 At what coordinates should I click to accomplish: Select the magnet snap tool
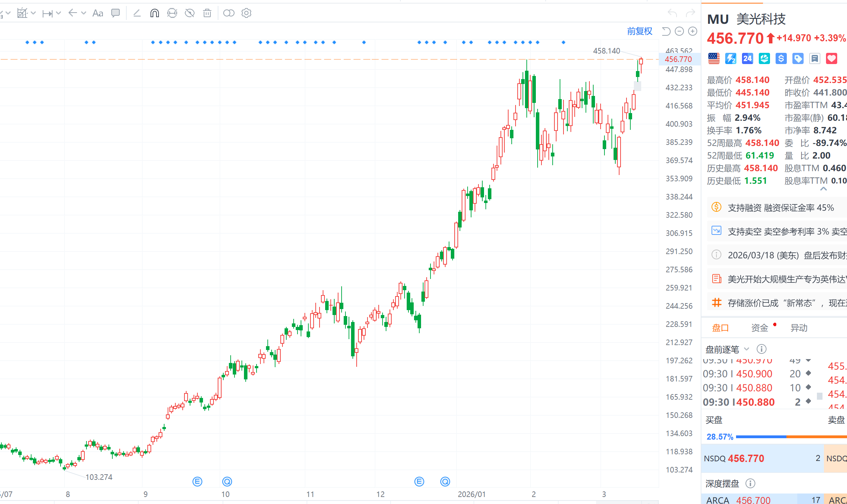154,13
